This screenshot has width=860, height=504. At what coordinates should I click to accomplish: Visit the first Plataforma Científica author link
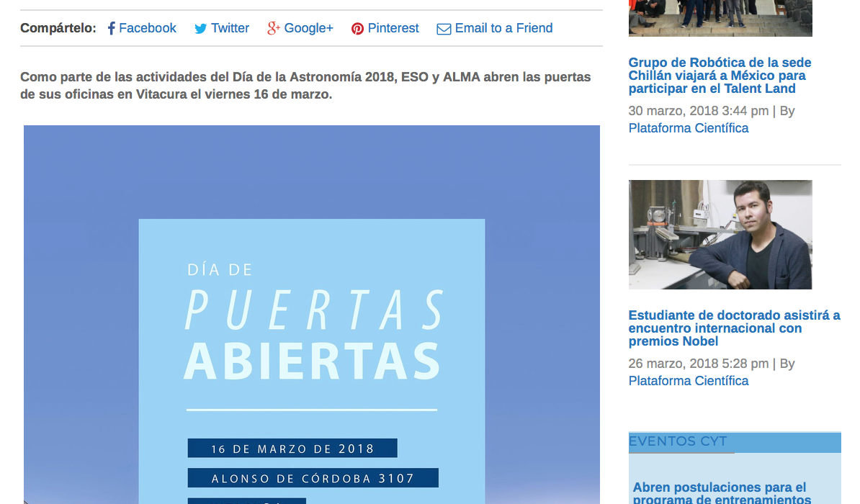[688, 127]
